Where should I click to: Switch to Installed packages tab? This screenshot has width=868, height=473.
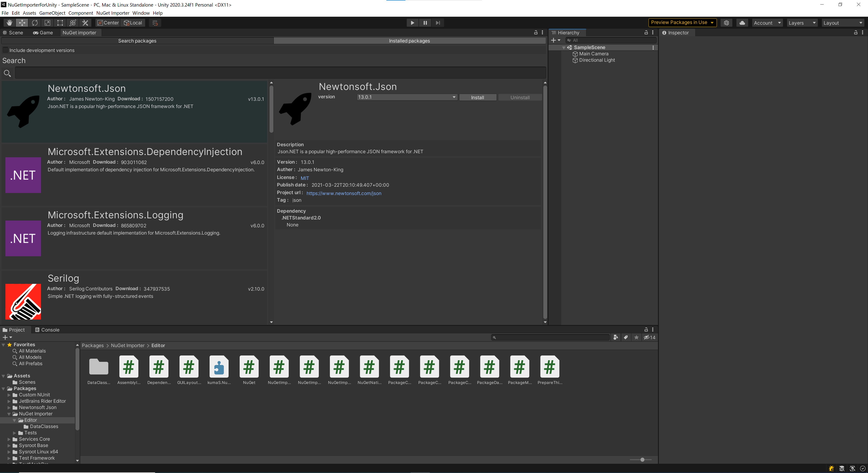tap(409, 41)
